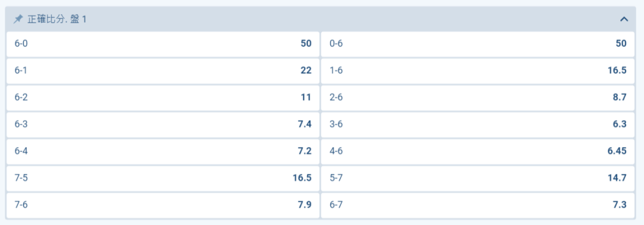Screen dimensions: 644x225
Task: Select the 0-6 score at 50
Action: click(x=478, y=44)
